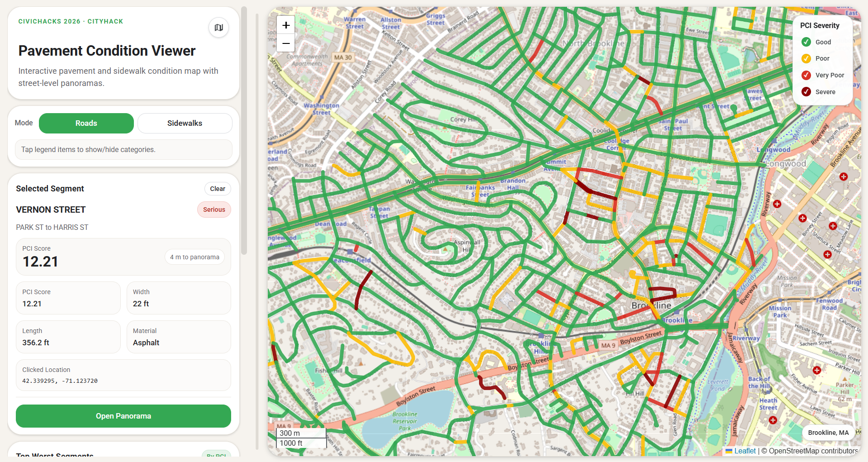
Task: Click the Serious condition badge
Action: pyautogui.click(x=214, y=210)
